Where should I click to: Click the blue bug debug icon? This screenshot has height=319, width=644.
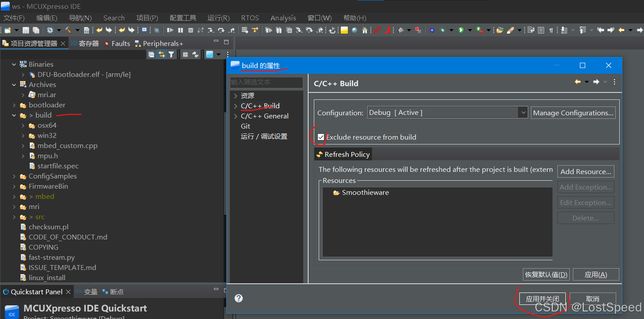432,30
